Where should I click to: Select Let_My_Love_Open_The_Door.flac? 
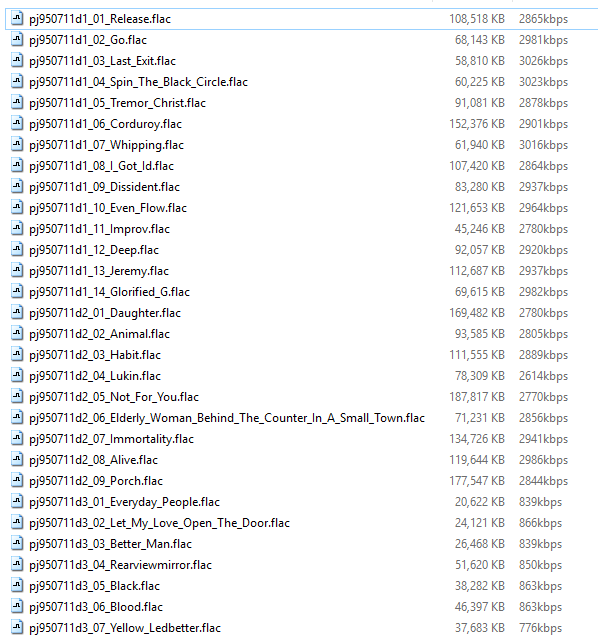[159, 523]
